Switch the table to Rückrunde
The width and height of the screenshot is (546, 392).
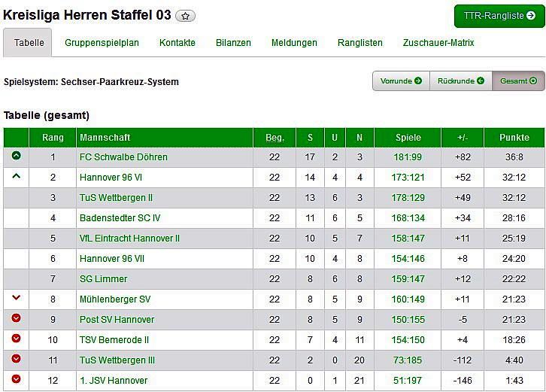coord(460,81)
